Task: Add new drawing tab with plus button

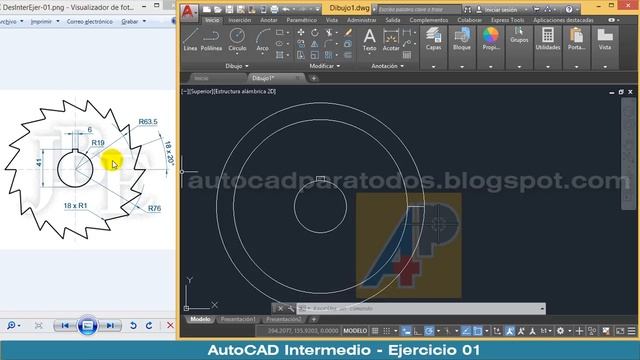Action: (314, 78)
